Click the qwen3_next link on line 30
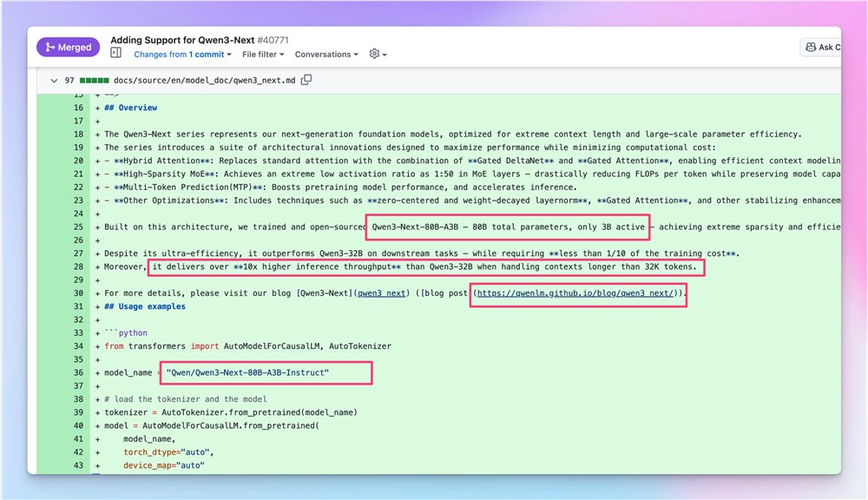This screenshot has width=868, height=500. pos(381,293)
